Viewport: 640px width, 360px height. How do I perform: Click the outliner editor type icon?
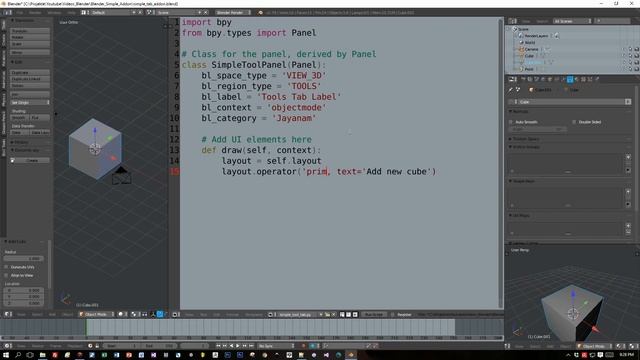(x=512, y=21)
